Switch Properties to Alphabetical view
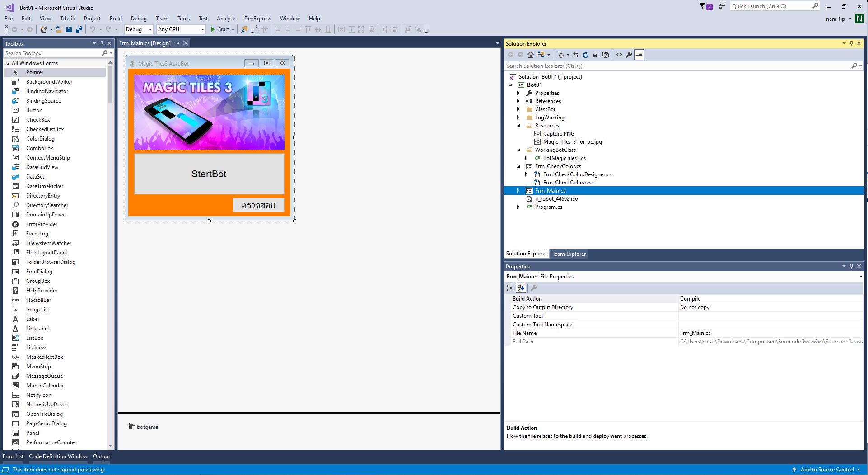 (521, 288)
